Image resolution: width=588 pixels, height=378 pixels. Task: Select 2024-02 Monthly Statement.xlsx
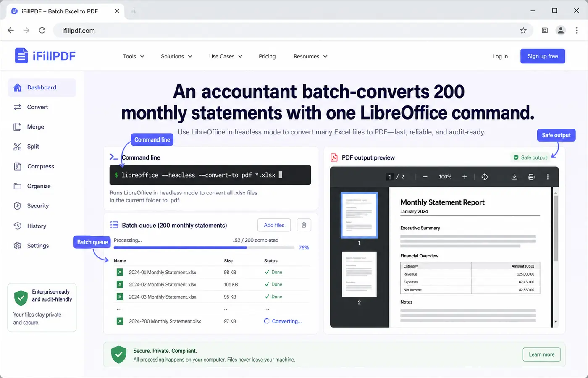coord(163,284)
